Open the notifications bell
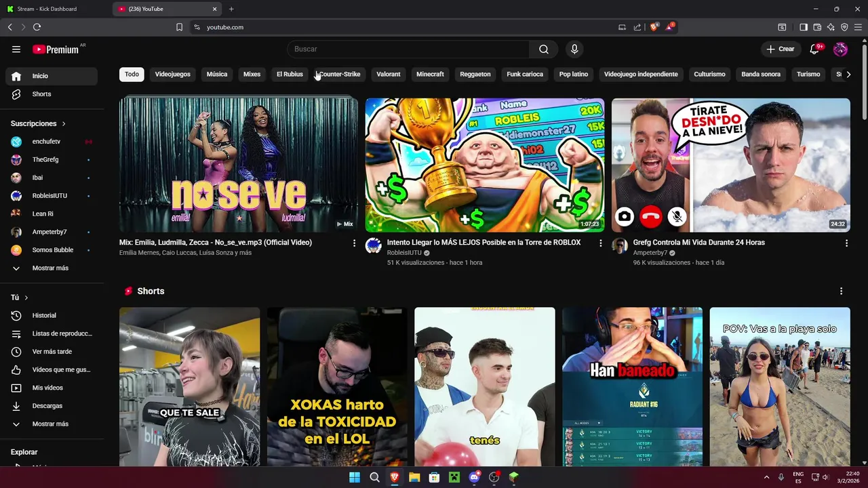 (815, 49)
